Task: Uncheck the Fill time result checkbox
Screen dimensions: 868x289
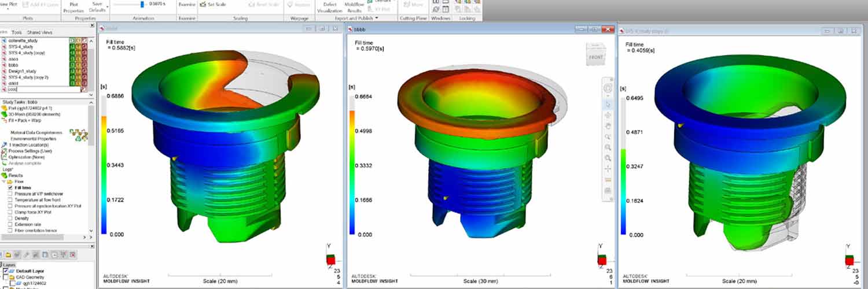Action: coord(10,188)
